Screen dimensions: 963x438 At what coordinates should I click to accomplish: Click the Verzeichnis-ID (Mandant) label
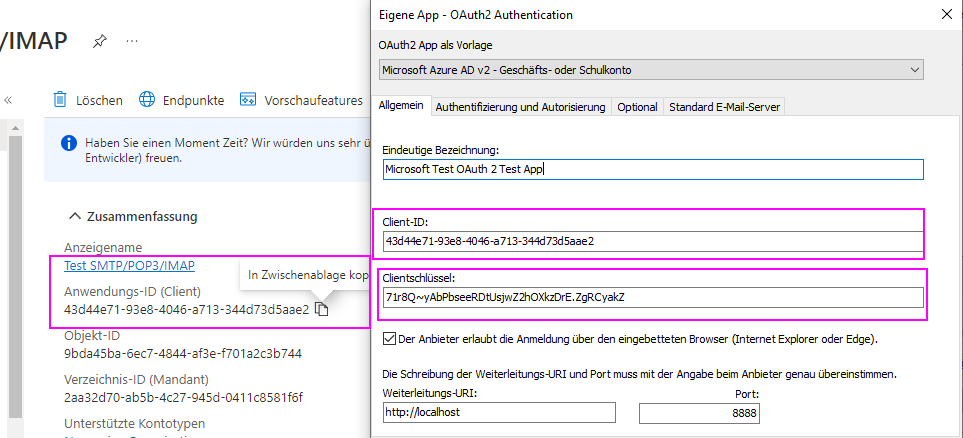click(x=136, y=379)
